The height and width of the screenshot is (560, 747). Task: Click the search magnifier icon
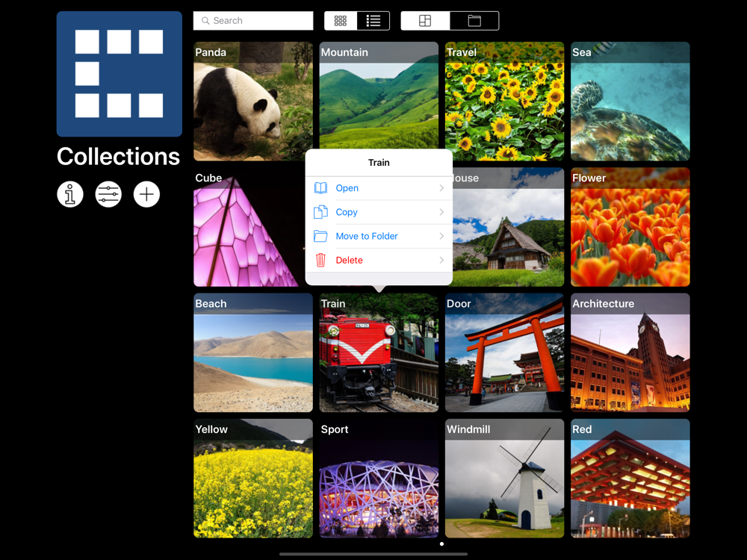coord(205,21)
